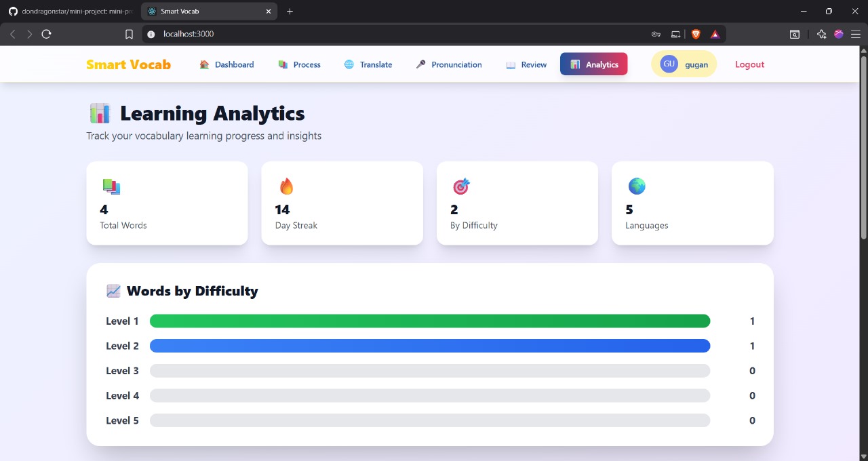Open the gugan user profile pill

(x=684, y=64)
